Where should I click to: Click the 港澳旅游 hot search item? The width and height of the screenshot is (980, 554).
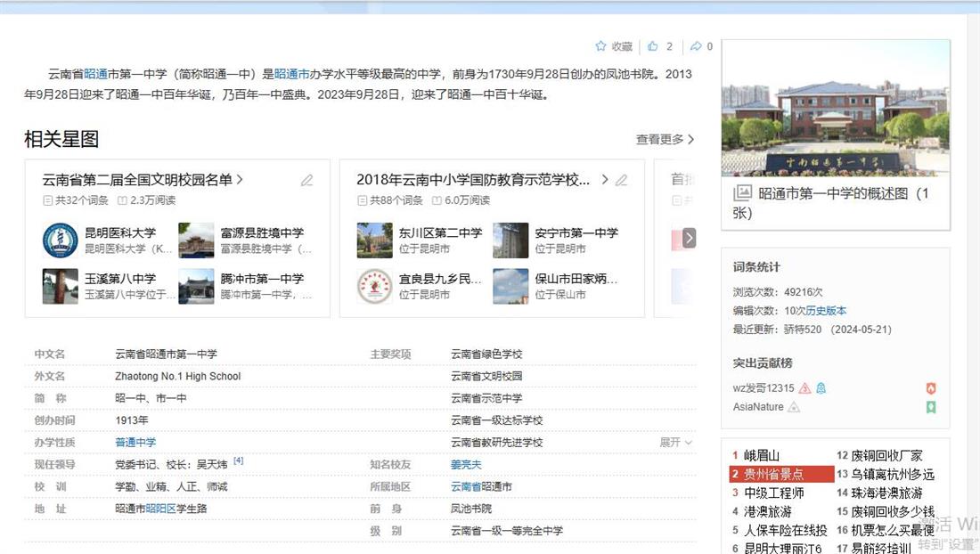[x=767, y=512]
